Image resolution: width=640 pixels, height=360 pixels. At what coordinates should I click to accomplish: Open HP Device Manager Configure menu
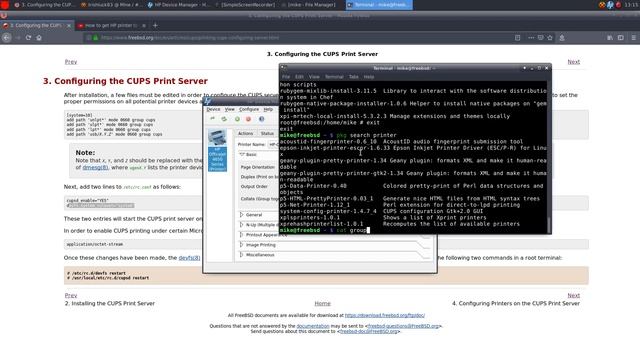249,109
